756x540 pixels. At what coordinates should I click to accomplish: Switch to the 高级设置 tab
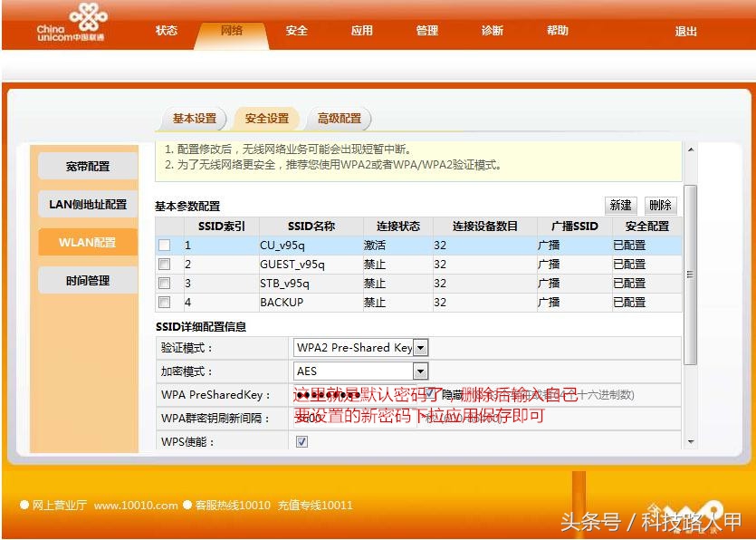[340, 118]
